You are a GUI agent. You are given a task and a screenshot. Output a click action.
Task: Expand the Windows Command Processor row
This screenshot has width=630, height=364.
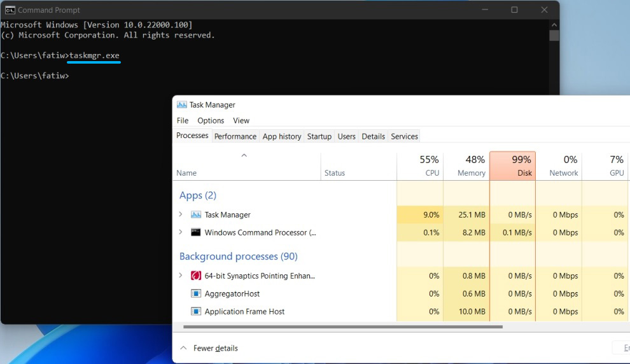click(x=181, y=233)
